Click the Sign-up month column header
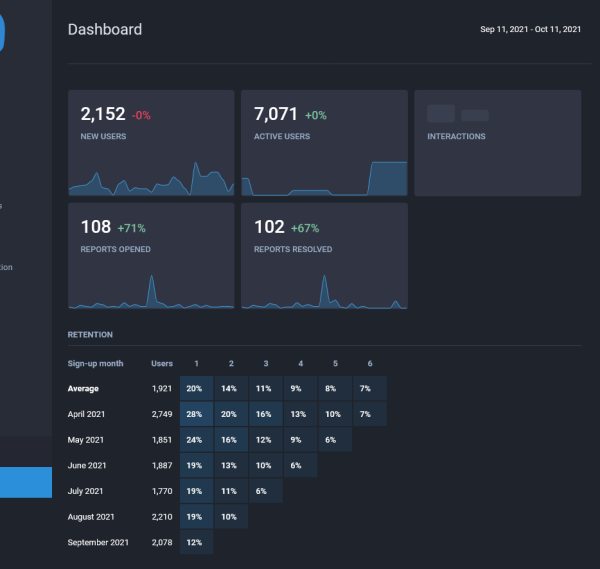The image size is (600, 569). coord(95,363)
